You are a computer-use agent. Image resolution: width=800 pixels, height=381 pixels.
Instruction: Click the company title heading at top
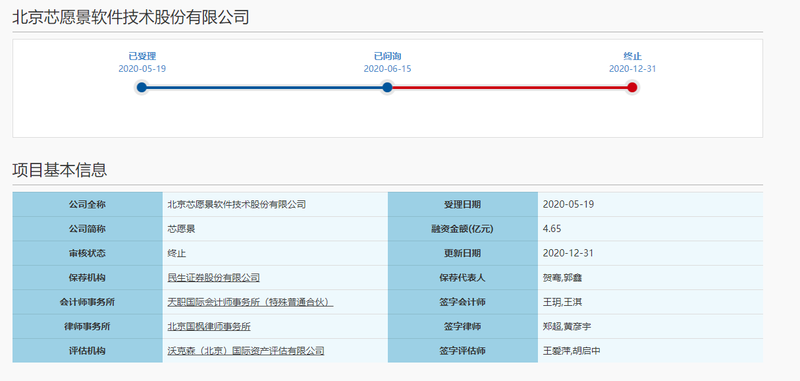(131, 18)
